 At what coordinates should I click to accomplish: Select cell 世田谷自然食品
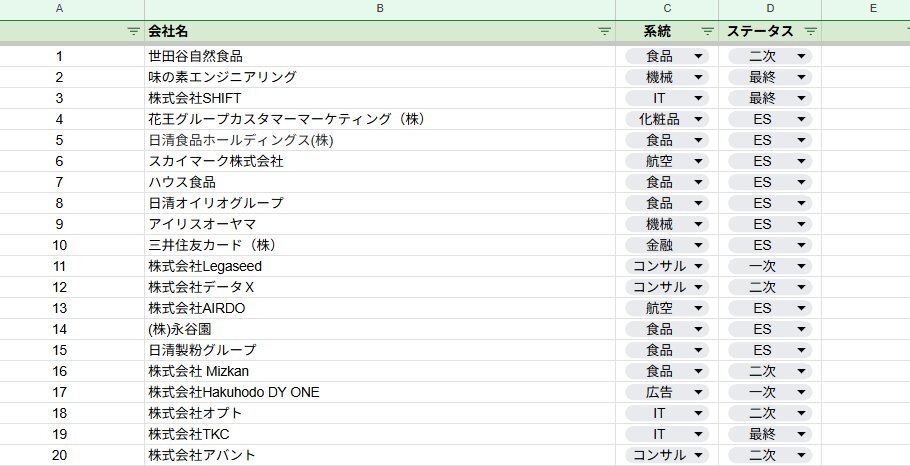pyautogui.click(x=380, y=56)
